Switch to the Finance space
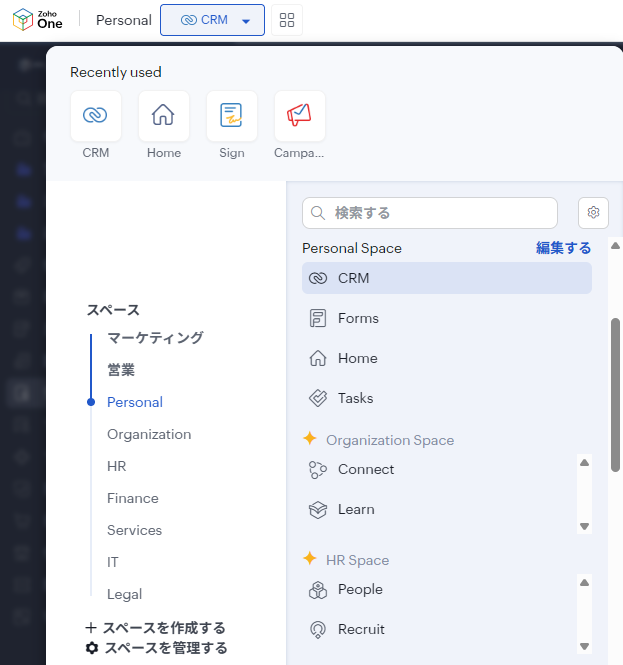Image resolution: width=623 pixels, height=665 pixels. coord(133,498)
